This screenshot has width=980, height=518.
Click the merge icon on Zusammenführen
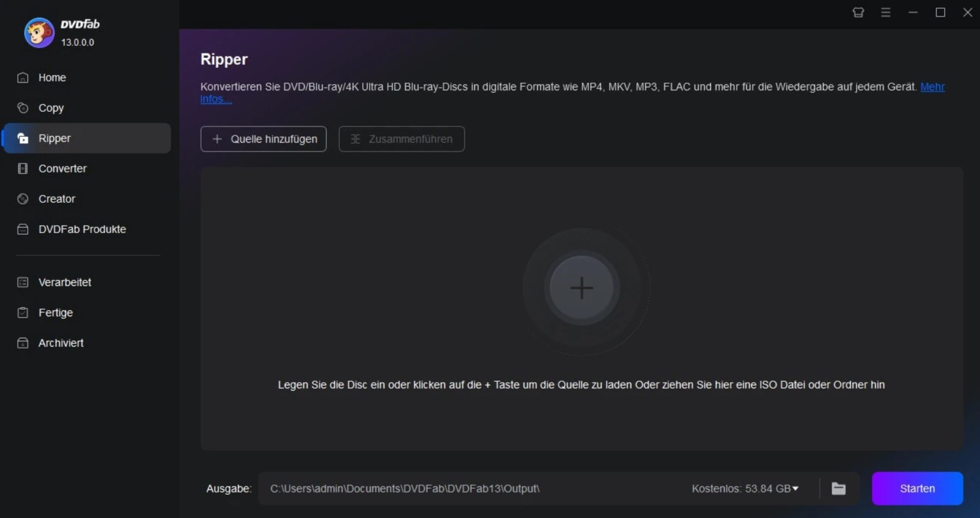tap(355, 139)
